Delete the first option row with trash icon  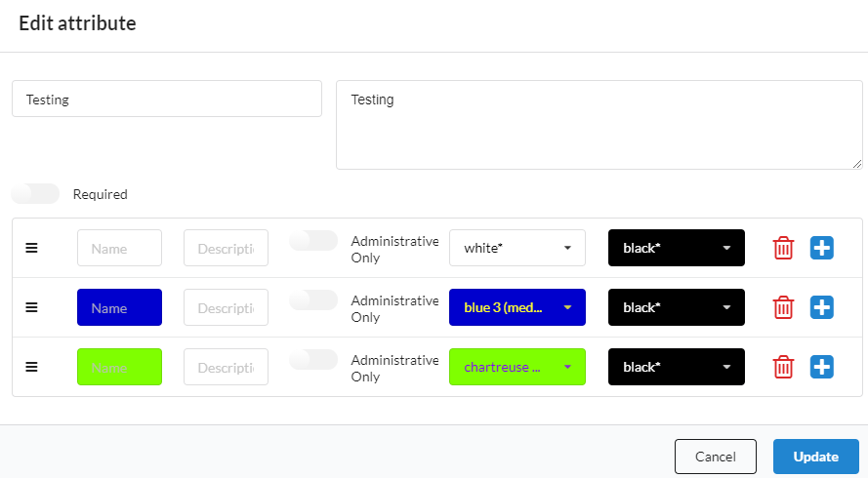click(x=783, y=248)
